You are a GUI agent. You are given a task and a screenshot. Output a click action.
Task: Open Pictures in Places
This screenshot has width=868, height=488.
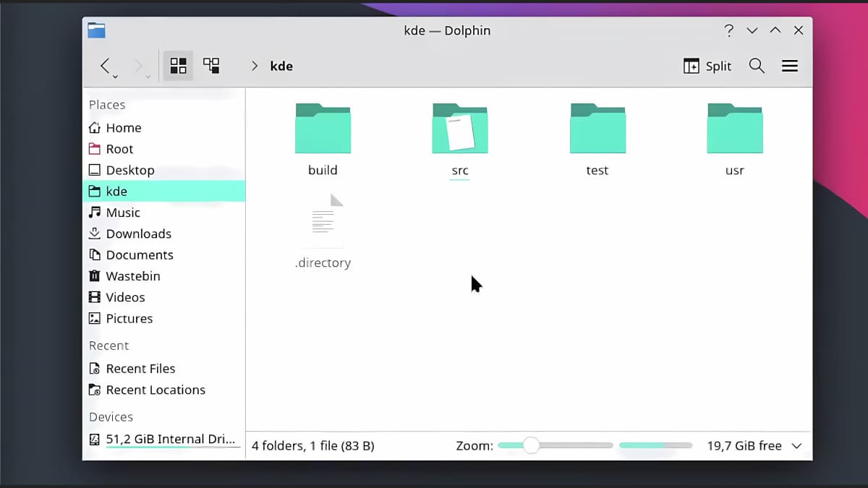pyautogui.click(x=164, y=318)
